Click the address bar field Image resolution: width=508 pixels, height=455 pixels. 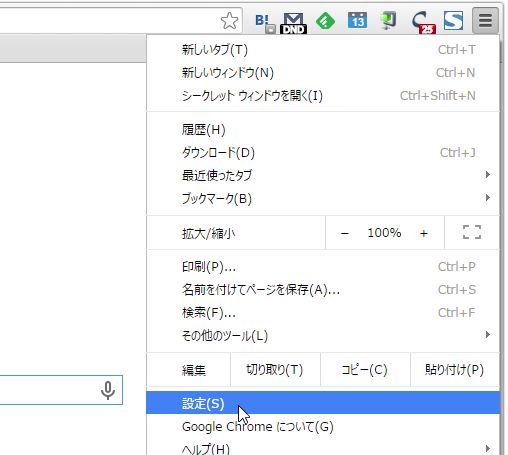tap(120, 20)
